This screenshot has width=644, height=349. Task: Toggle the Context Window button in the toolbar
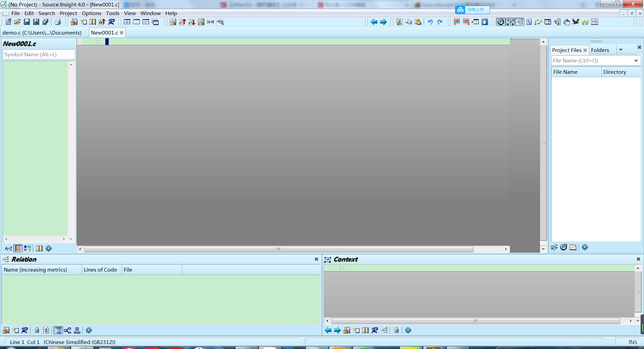pyautogui.click(x=510, y=22)
